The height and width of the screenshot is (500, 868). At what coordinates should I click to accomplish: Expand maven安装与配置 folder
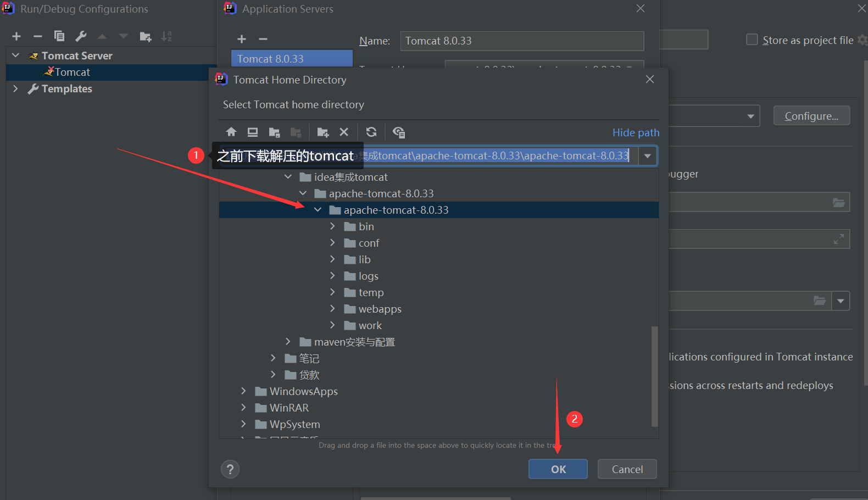pos(288,342)
